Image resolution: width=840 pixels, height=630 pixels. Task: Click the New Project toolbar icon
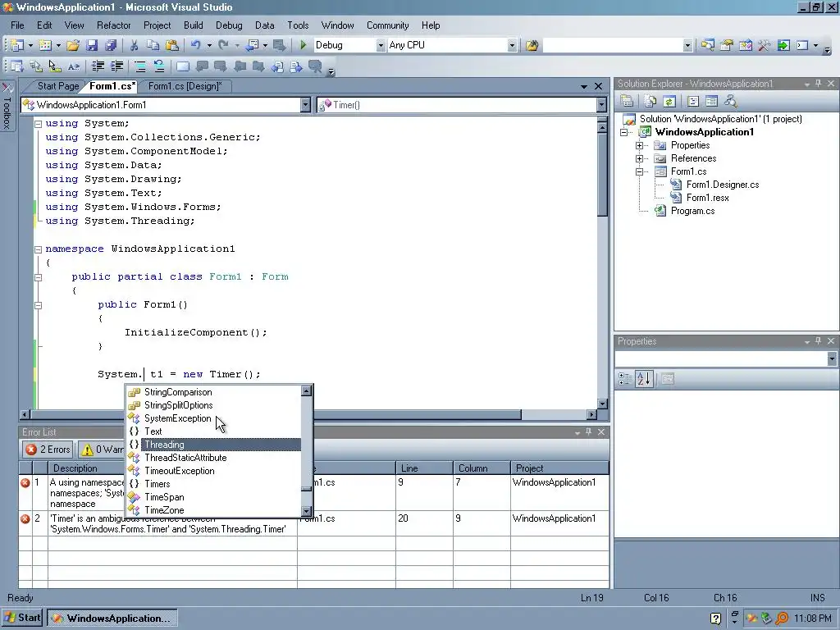[17, 46]
